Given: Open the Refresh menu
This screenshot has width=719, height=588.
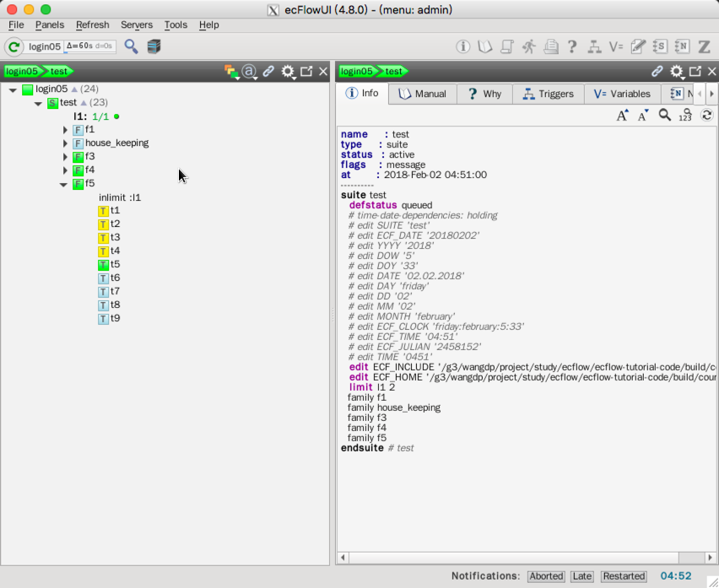Looking at the screenshot, I should click(93, 24).
